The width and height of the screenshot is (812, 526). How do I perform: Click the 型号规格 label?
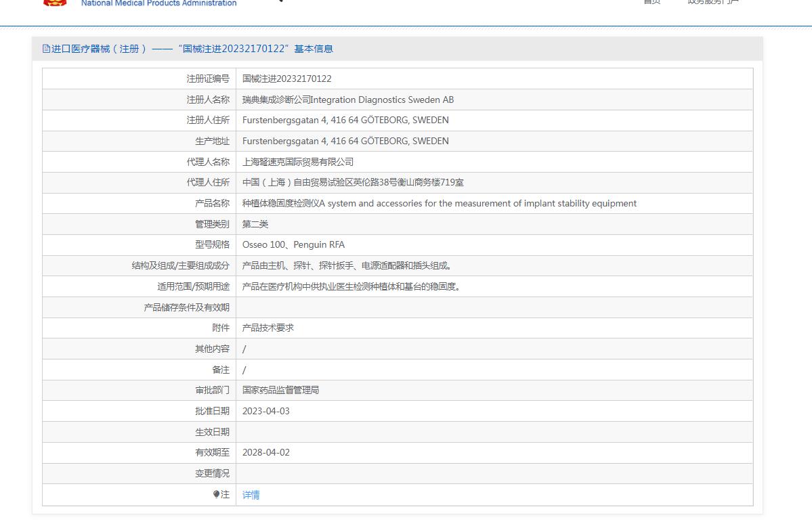[213, 244]
